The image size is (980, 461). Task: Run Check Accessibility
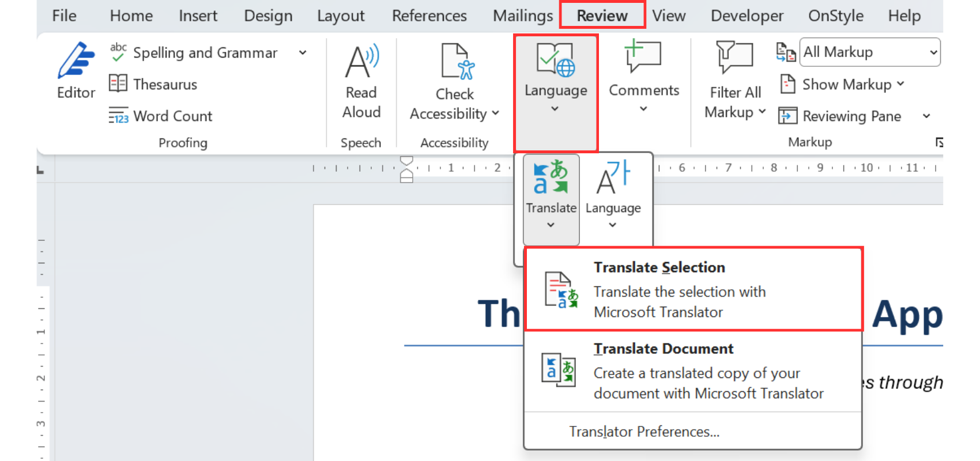[x=455, y=81]
